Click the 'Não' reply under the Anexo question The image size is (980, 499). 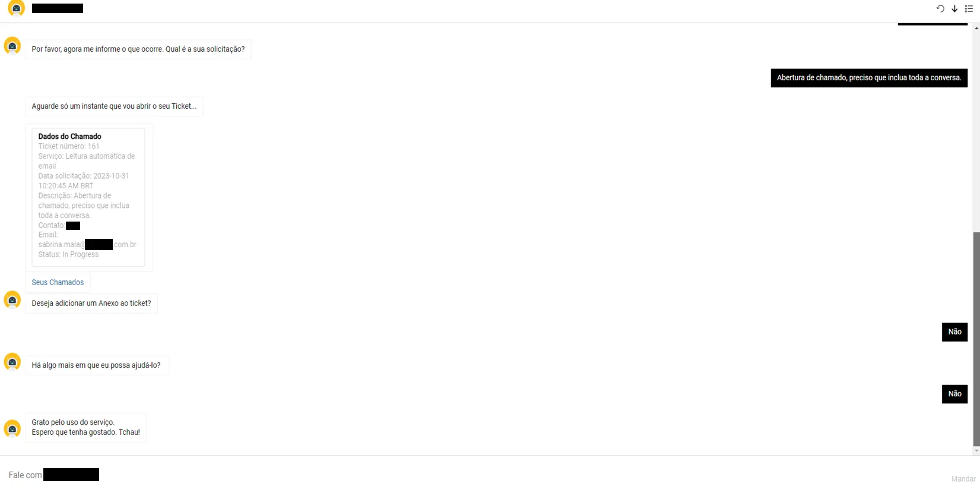[x=954, y=332]
